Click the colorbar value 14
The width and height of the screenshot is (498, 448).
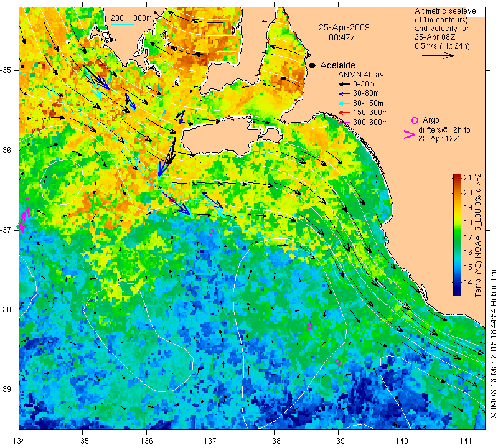pyautogui.click(x=468, y=282)
